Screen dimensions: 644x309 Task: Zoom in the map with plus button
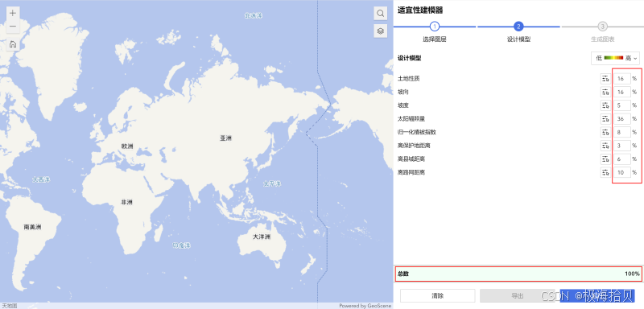click(x=13, y=13)
